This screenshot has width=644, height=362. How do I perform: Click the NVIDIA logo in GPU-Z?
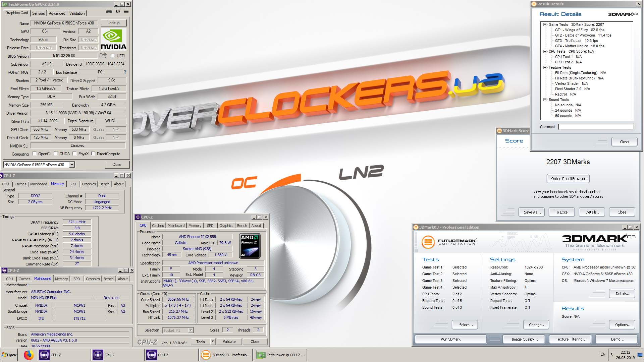point(113,40)
